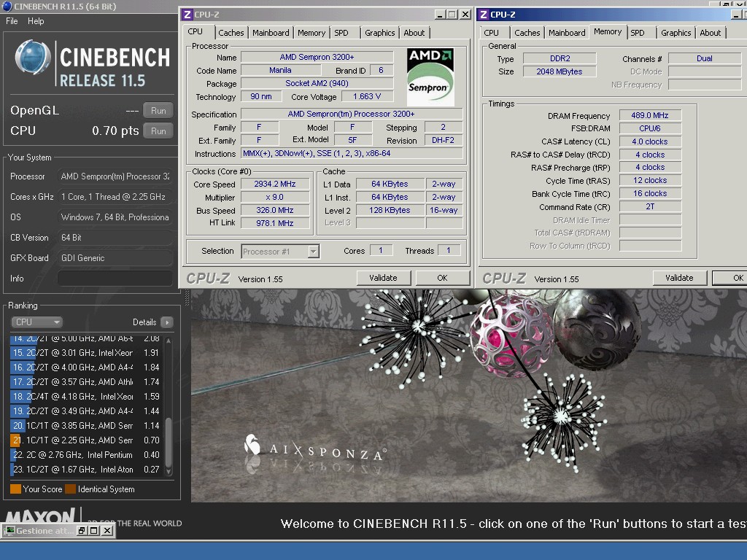
Task: Click the Bus Speed value 326.0 MHz
Action: (x=275, y=210)
